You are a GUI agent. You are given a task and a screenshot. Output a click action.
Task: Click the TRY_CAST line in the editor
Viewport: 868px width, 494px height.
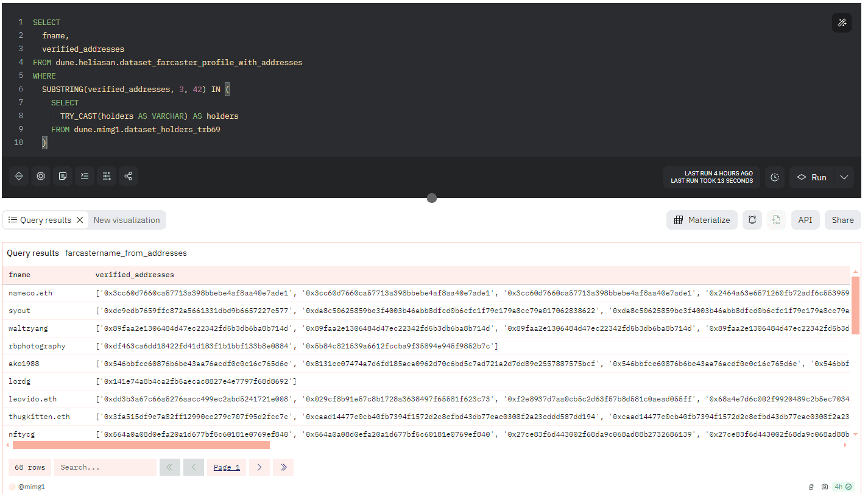coord(149,116)
